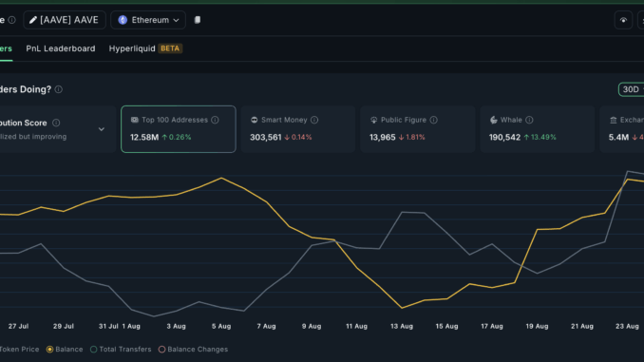This screenshot has height=362, width=644.
Task: Select the Whale card
Action: tap(538, 129)
